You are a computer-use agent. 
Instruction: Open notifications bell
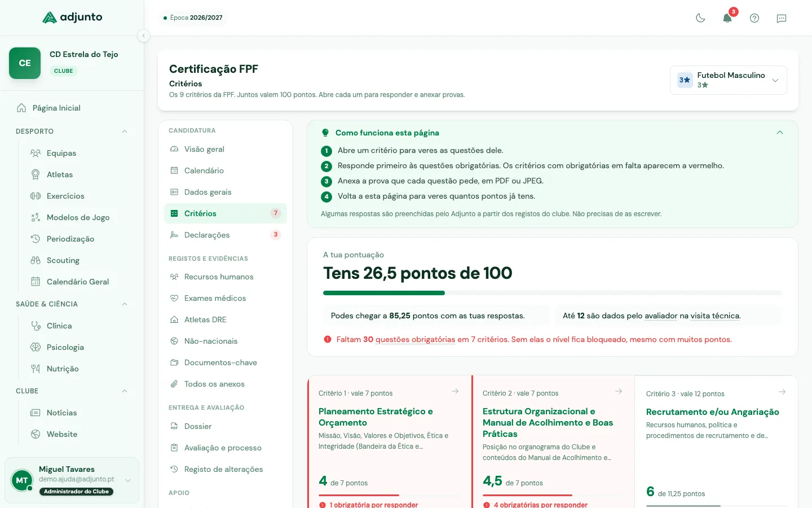pos(727,18)
